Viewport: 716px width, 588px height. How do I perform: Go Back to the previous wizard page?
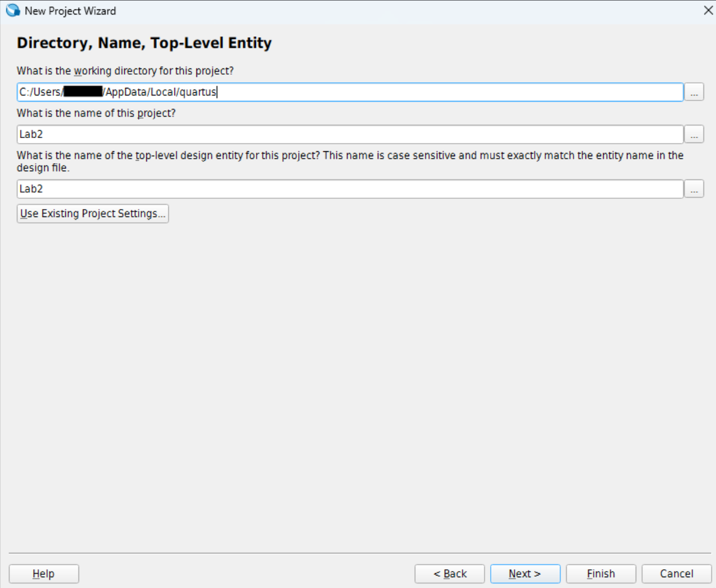coord(450,574)
